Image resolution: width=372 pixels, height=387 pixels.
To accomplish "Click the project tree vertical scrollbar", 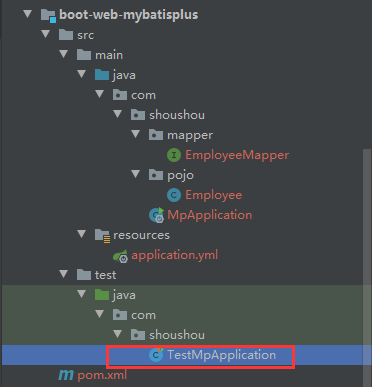I will [x=367, y=268].
